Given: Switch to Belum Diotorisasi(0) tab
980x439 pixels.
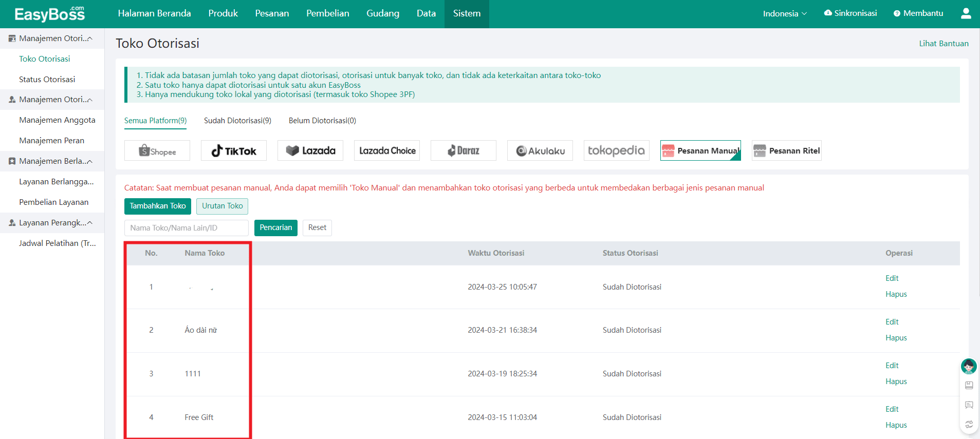Looking at the screenshot, I should pos(322,121).
